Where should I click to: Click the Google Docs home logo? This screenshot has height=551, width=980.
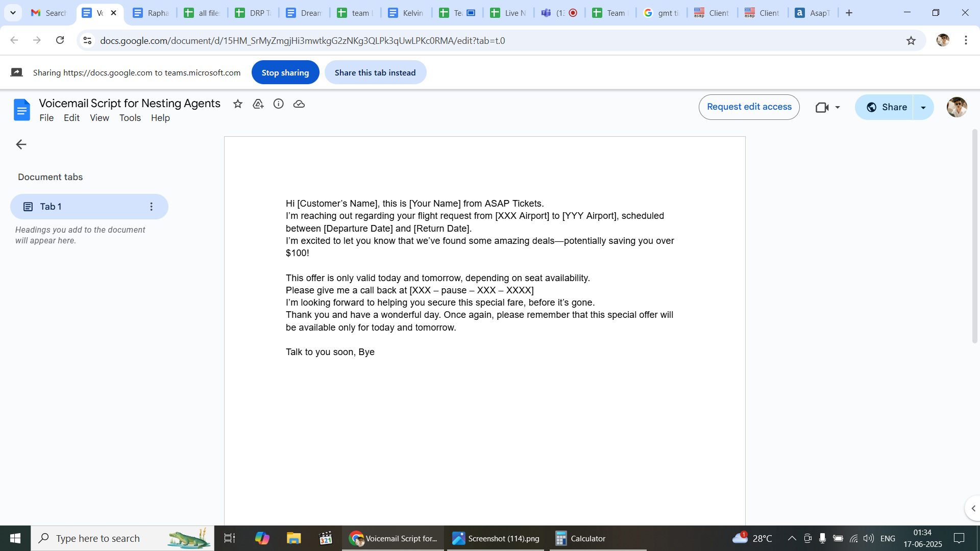pos(21,110)
